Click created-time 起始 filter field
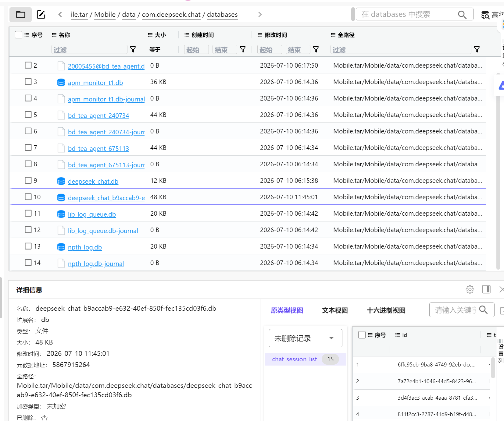Viewport: 504px width, 421px height. click(196, 50)
